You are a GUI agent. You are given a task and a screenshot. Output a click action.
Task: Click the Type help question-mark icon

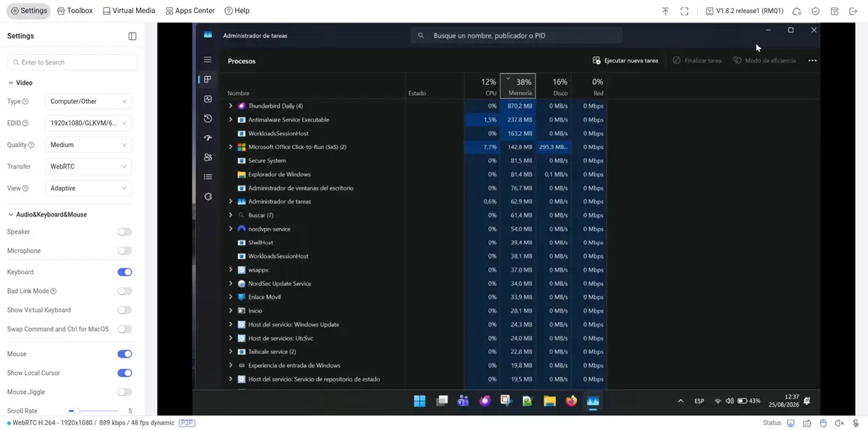tap(25, 101)
